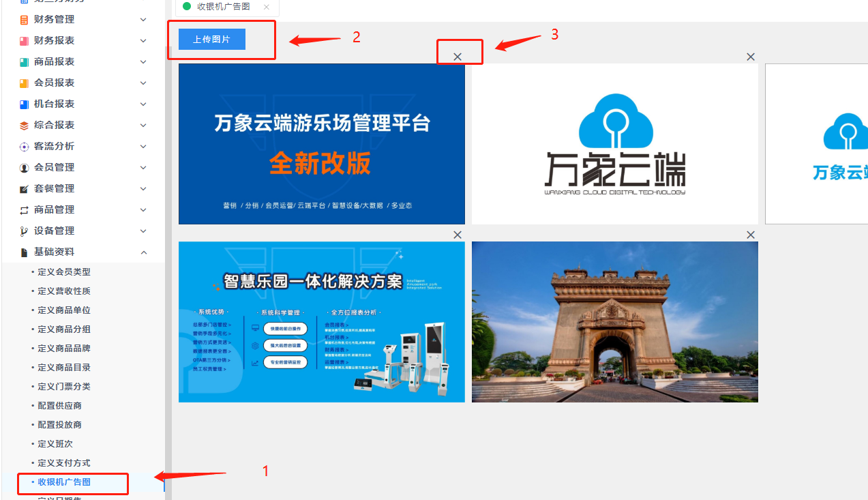
Task: Delete the stone arch monument photo
Action: tap(751, 235)
